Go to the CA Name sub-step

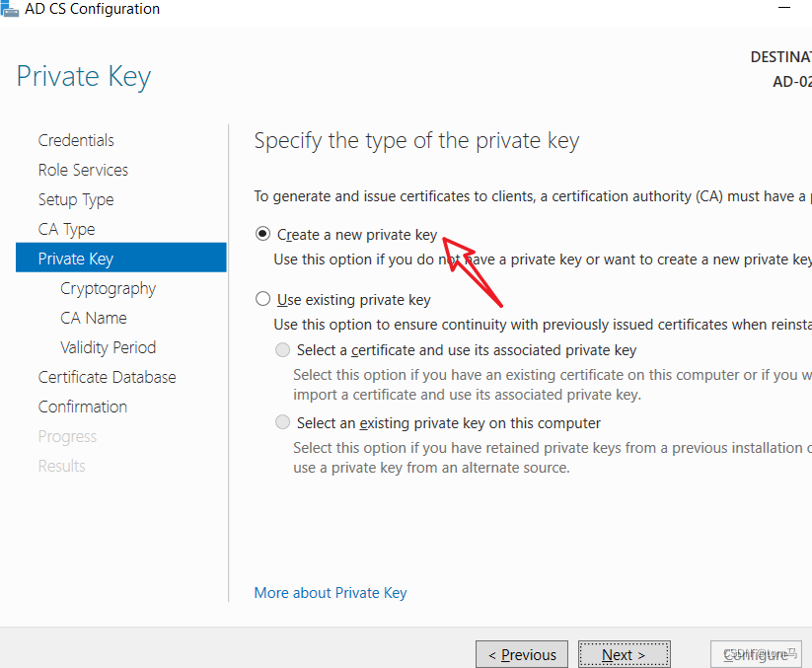coord(93,318)
